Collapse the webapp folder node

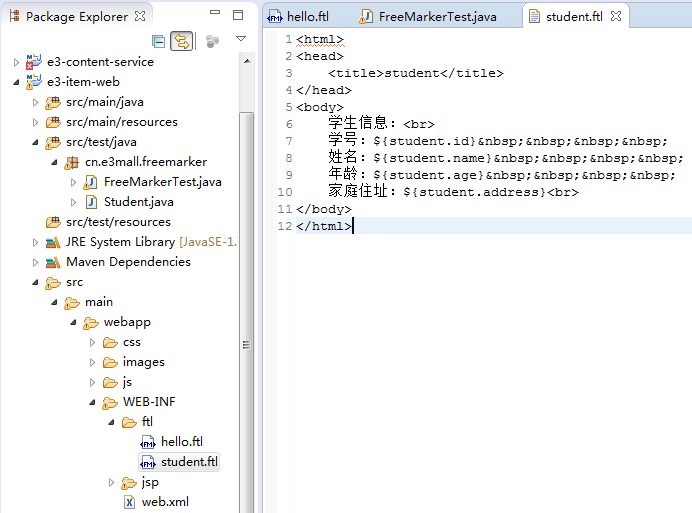point(73,322)
